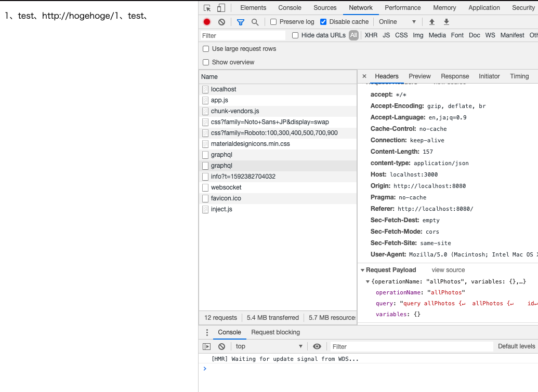Open the Security tab
538x392 pixels.
point(523,8)
